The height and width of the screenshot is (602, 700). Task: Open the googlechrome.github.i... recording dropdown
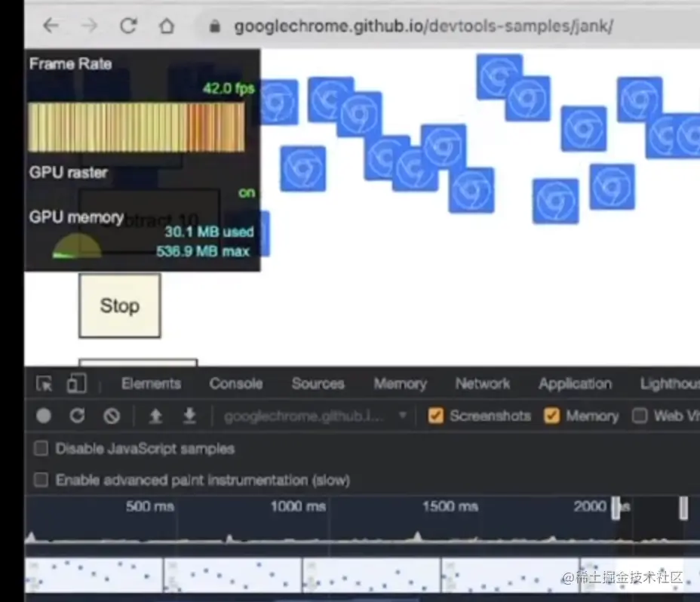(315, 416)
